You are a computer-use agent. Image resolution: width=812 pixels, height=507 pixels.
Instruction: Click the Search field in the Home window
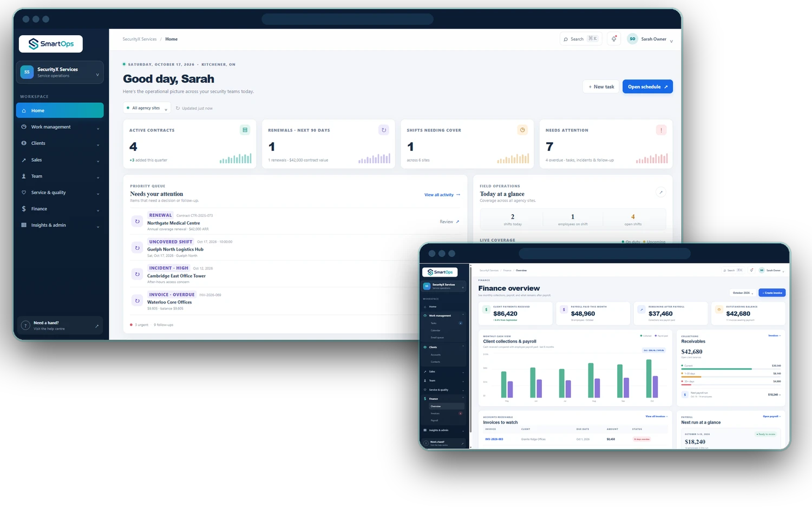[580, 39]
